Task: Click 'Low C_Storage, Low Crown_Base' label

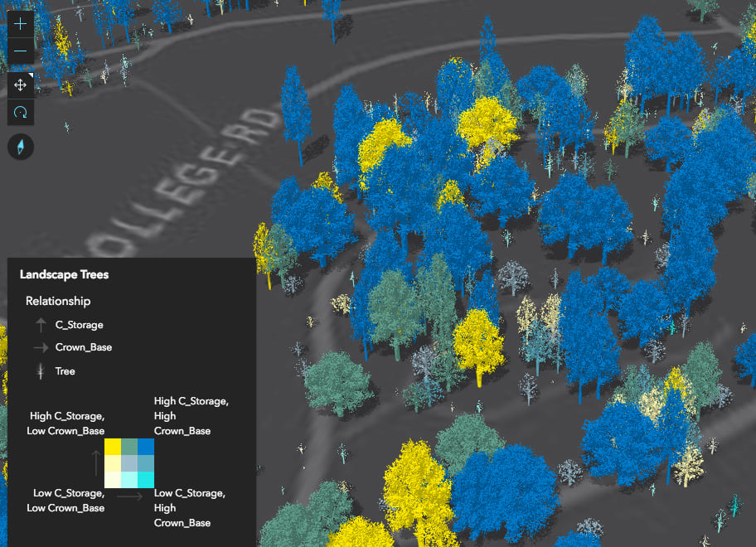Action: (x=65, y=501)
